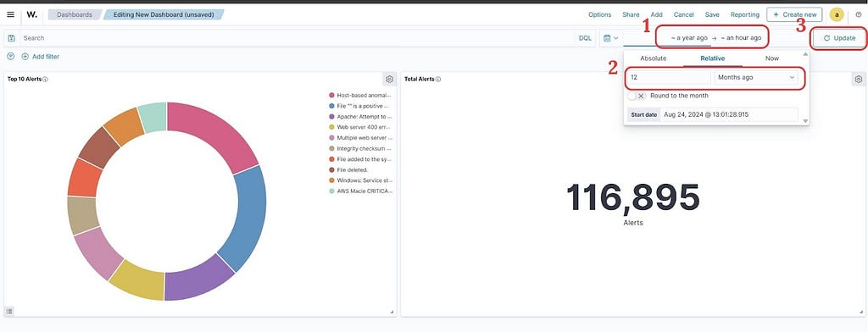Click the Update refresh button
The image size is (868, 332).
pyautogui.click(x=839, y=38)
